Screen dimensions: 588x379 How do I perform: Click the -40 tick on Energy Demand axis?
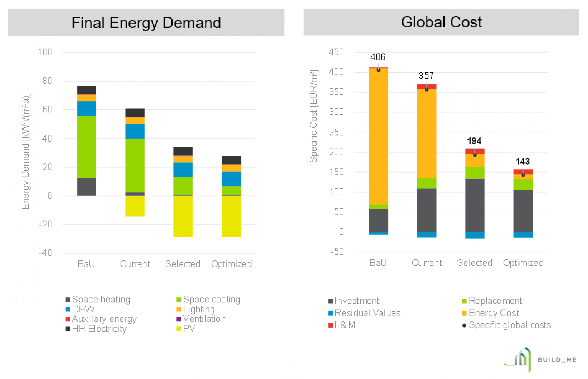pyautogui.click(x=45, y=253)
